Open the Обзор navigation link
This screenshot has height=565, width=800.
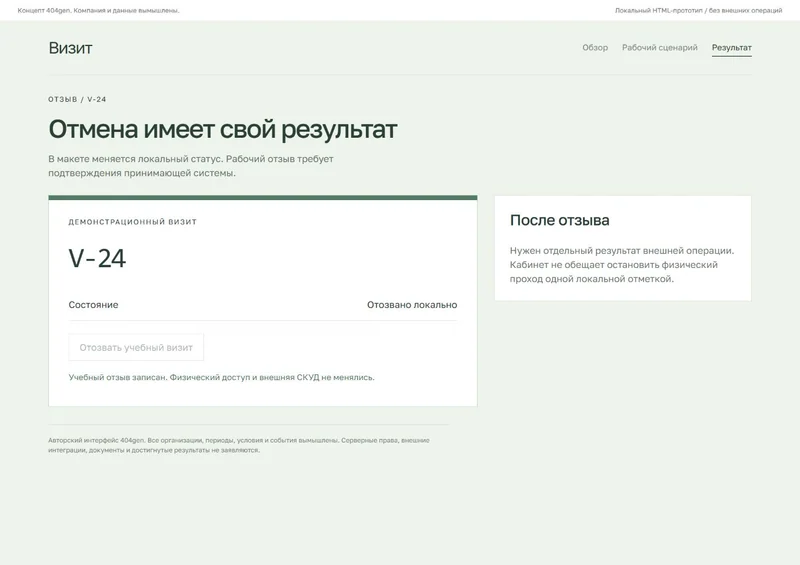[595, 47]
